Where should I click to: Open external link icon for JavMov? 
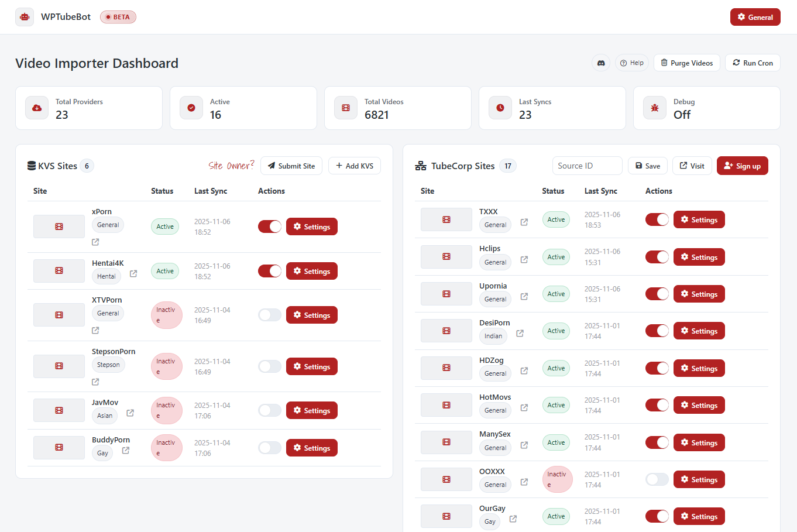pos(130,413)
